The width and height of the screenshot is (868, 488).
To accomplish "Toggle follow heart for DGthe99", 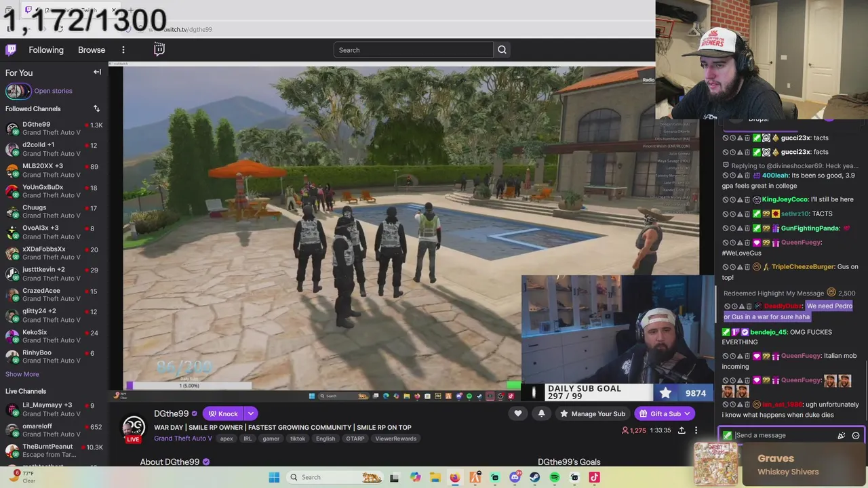I will (518, 413).
